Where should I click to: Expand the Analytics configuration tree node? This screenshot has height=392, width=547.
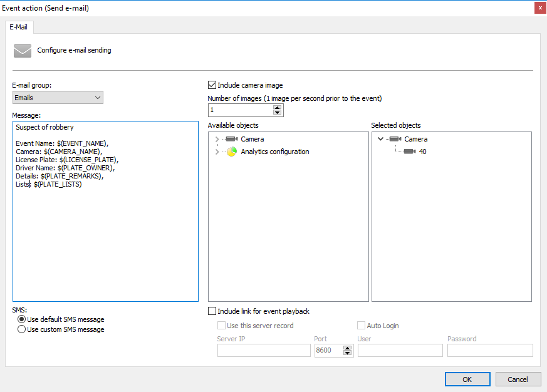(x=217, y=152)
